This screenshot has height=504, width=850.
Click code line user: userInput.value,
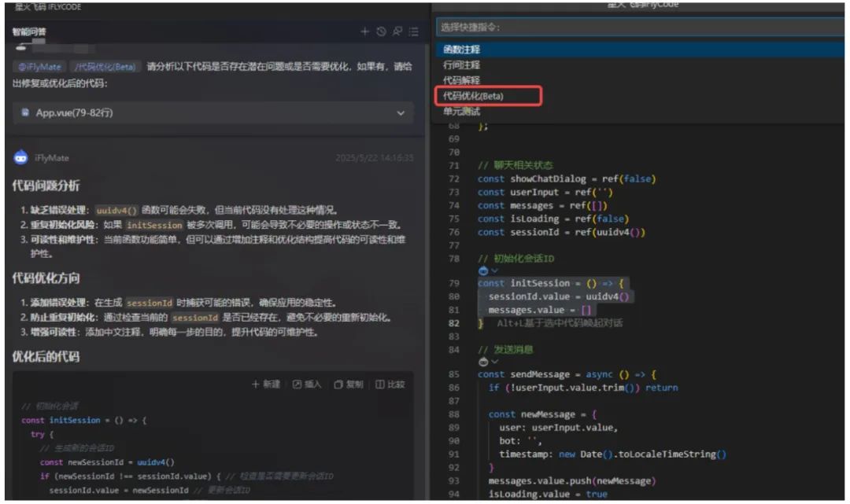[x=558, y=428]
